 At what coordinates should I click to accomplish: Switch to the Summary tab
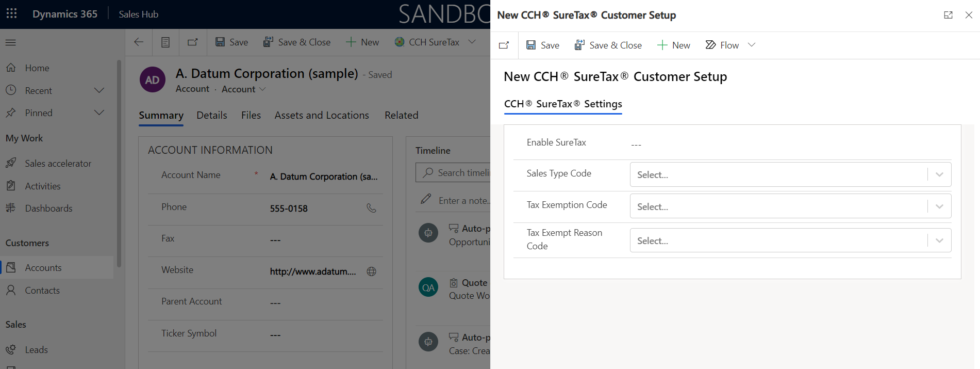coord(161,116)
